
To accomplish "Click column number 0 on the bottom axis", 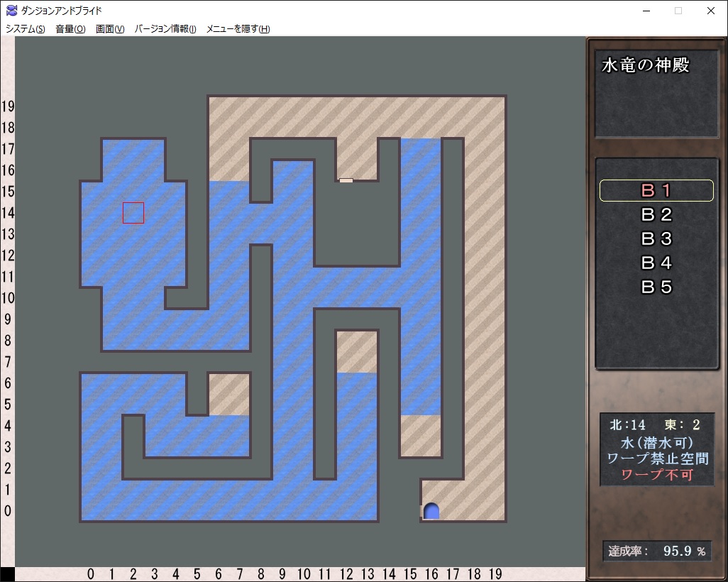I will point(91,574).
